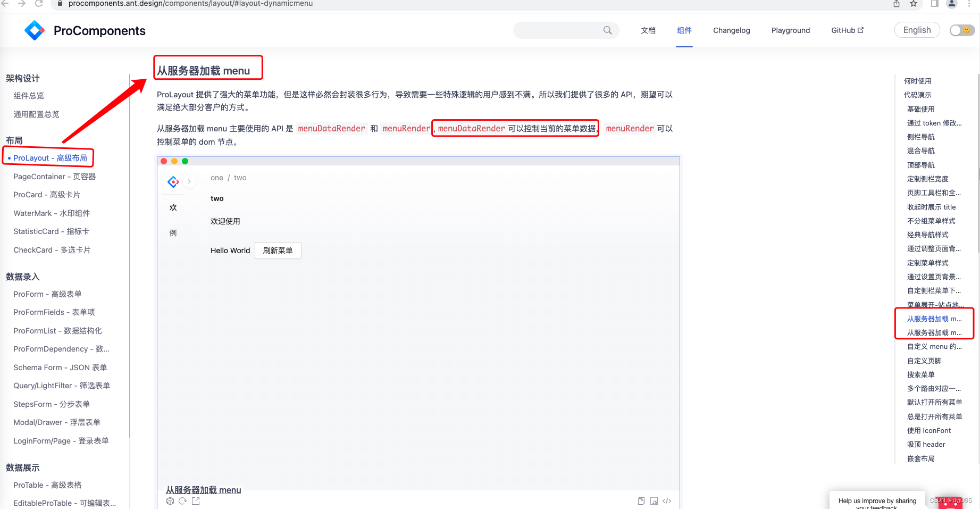
Task: Copy demo code icon
Action: pyautogui.click(x=641, y=501)
